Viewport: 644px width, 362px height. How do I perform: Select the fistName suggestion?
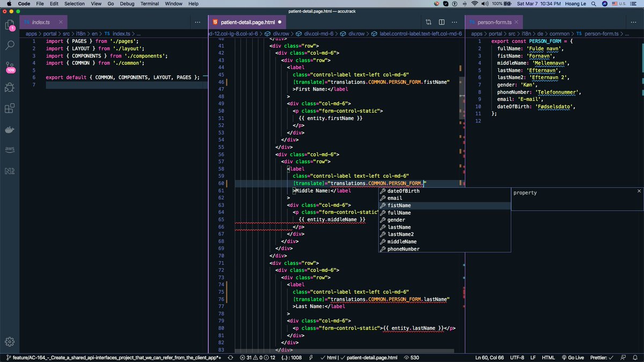point(444,205)
